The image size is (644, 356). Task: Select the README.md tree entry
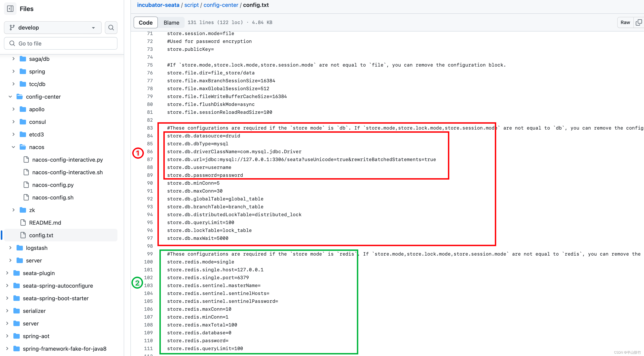coord(45,222)
